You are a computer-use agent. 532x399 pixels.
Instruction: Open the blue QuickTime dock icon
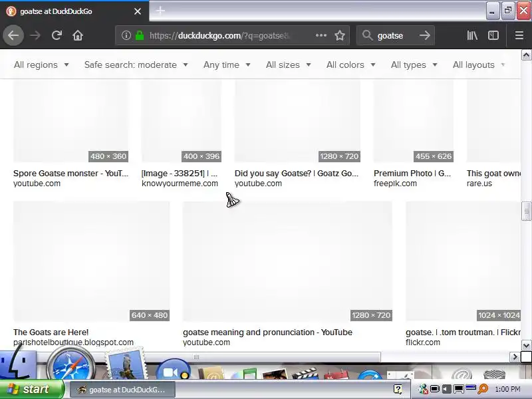click(x=370, y=374)
